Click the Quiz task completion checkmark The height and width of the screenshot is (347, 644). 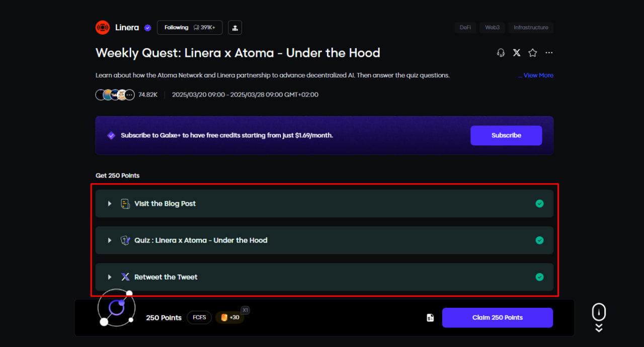pos(539,240)
